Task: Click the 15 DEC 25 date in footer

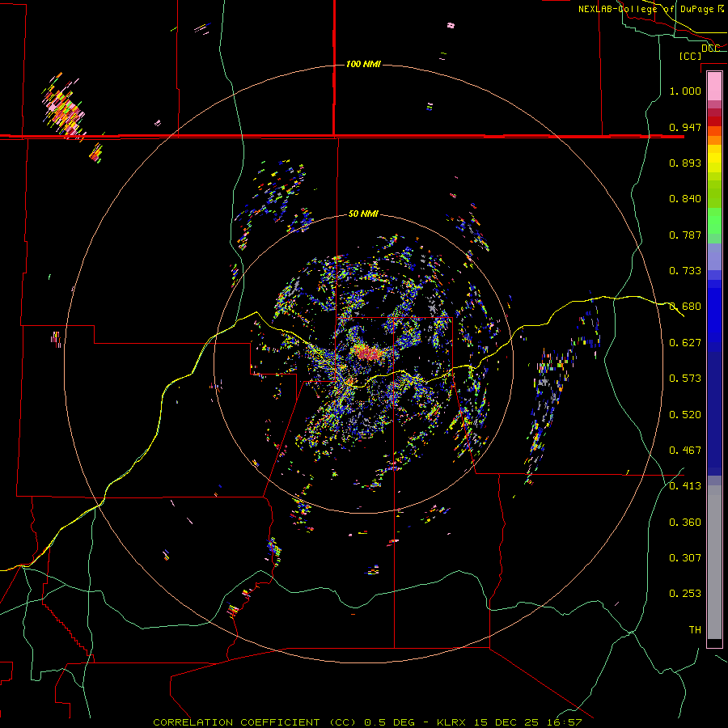Action: coord(506,722)
